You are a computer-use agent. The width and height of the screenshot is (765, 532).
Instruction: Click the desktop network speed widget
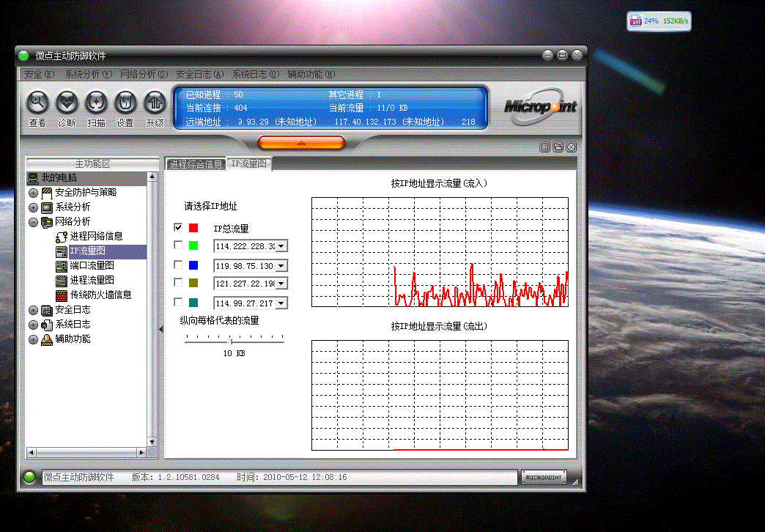click(x=658, y=21)
